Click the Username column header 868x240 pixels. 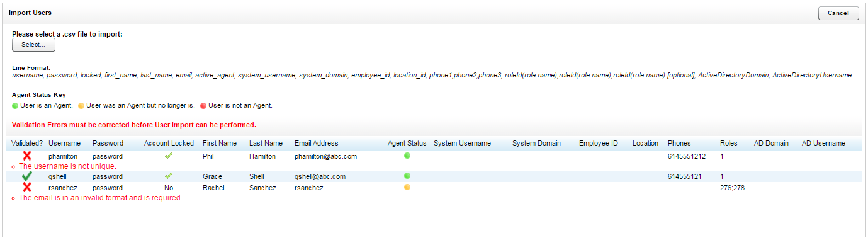pyautogui.click(x=64, y=143)
